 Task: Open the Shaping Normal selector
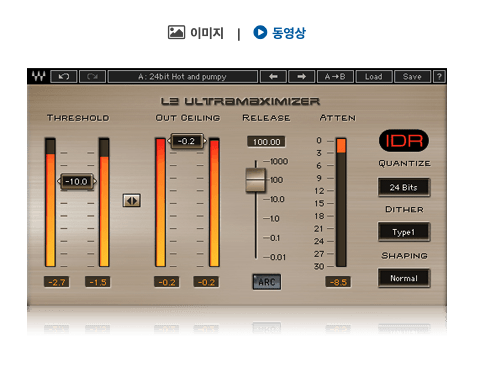(404, 278)
